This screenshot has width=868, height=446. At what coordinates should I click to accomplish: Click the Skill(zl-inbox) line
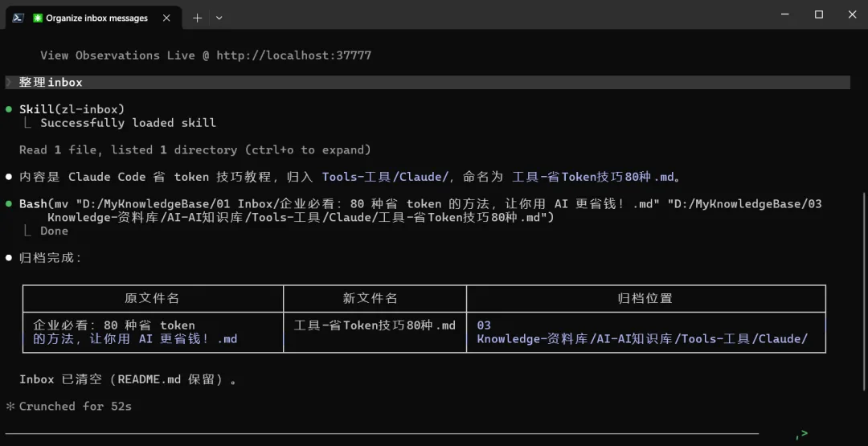coord(72,109)
